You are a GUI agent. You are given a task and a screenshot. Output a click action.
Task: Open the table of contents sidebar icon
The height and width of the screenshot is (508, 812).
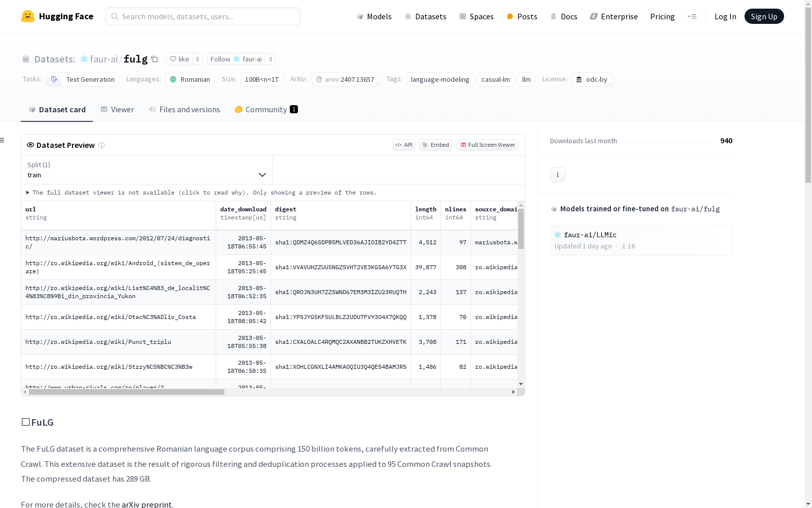[3, 140]
